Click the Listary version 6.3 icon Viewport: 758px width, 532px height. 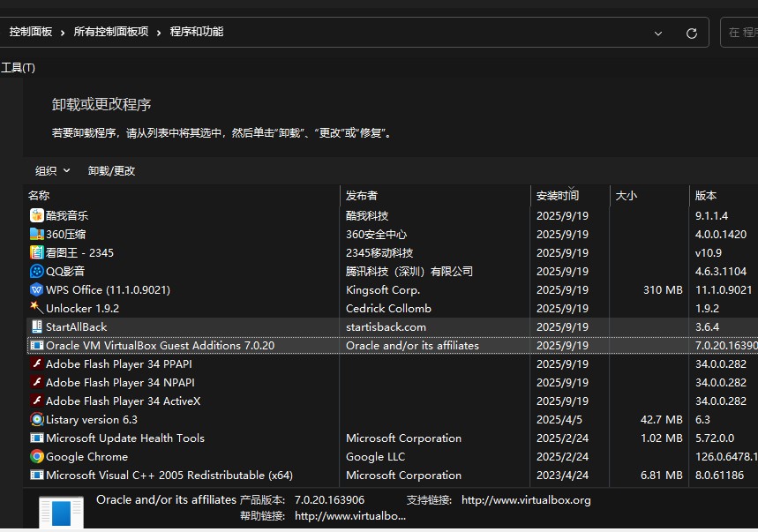pos(37,419)
